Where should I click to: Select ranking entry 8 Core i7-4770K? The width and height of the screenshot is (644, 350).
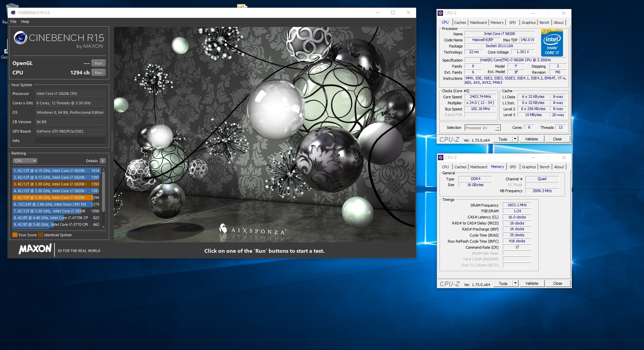point(56,218)
